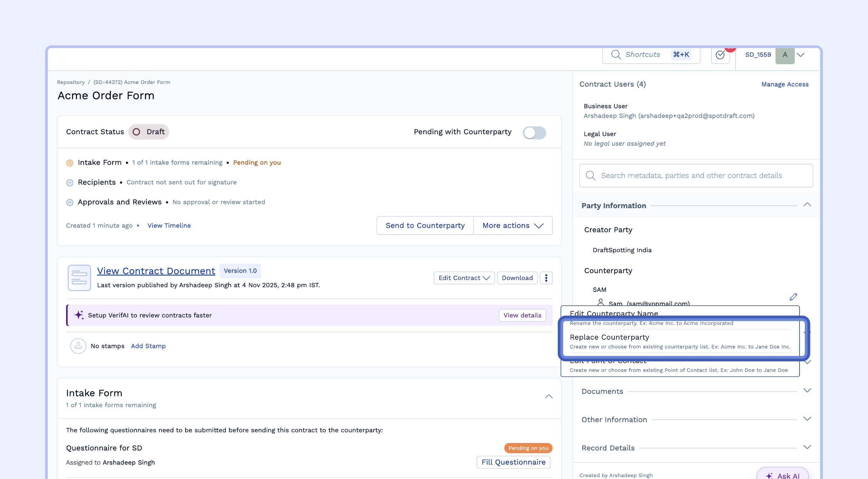This screenshot has height=479, width=868.
Task: Open the three-dot document options menu
Action: tap(546, 278)
